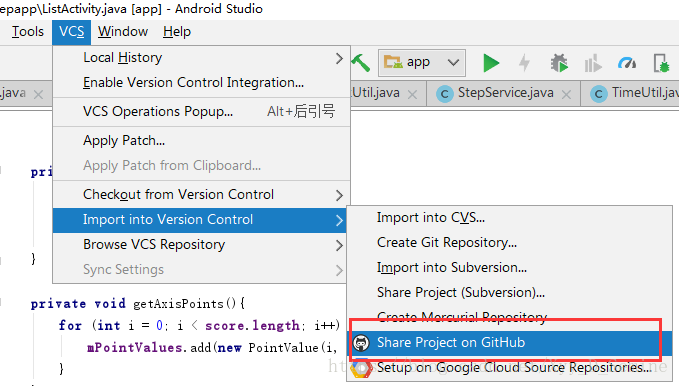Open the Window menu
The width and height of the screenshot is (679, 386).
click(123, 32)
